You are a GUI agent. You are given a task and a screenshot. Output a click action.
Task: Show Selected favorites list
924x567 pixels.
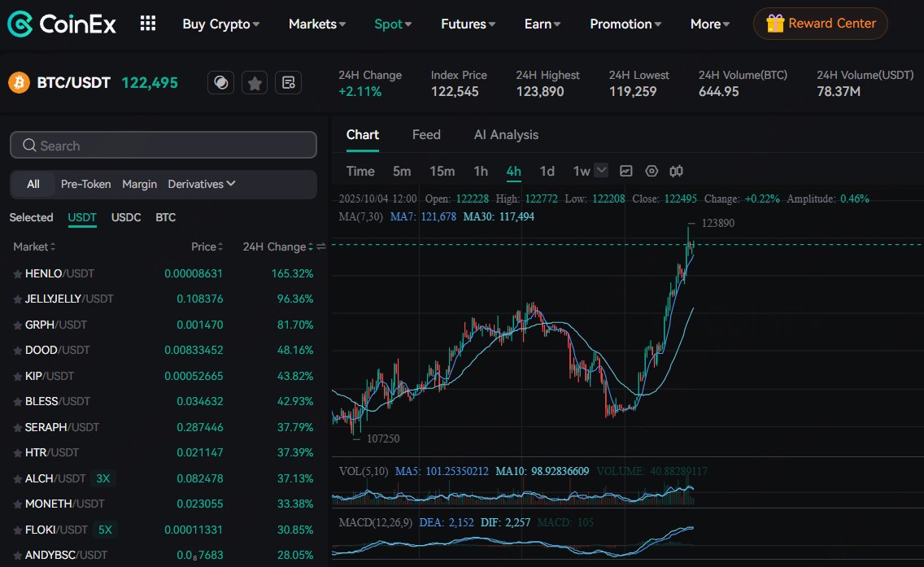point(31,217)
